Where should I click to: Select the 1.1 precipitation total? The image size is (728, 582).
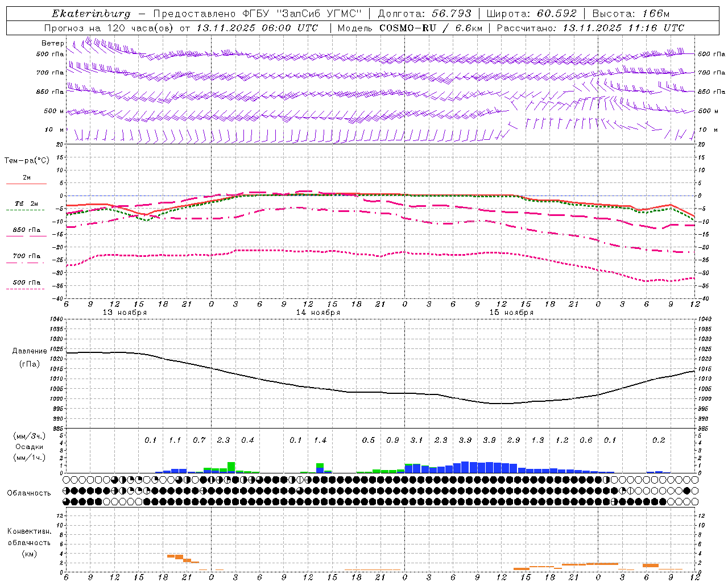175,440
